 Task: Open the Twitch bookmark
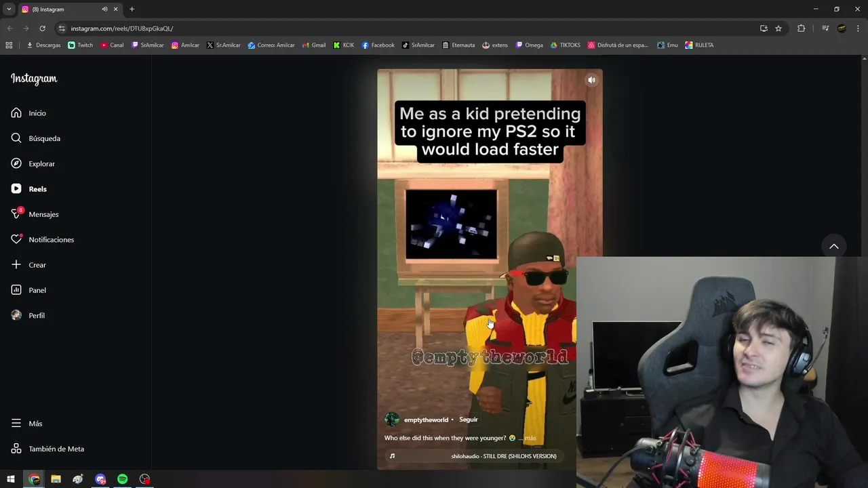click(81, 45)
